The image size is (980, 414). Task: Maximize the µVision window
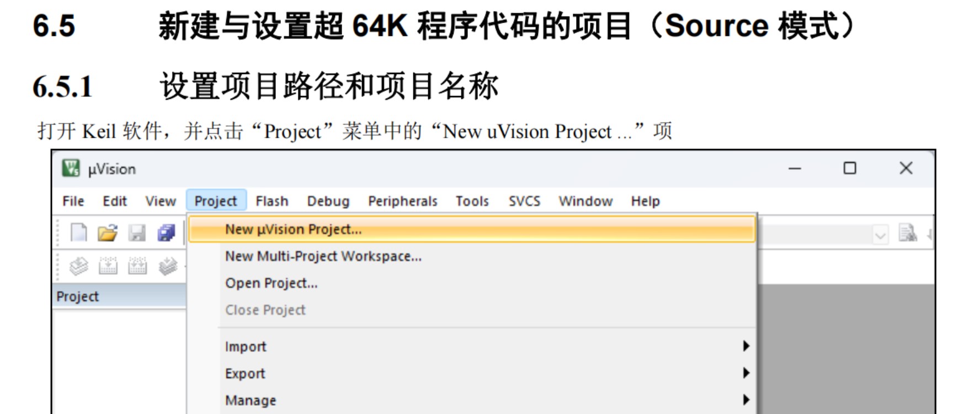point(850,168)
